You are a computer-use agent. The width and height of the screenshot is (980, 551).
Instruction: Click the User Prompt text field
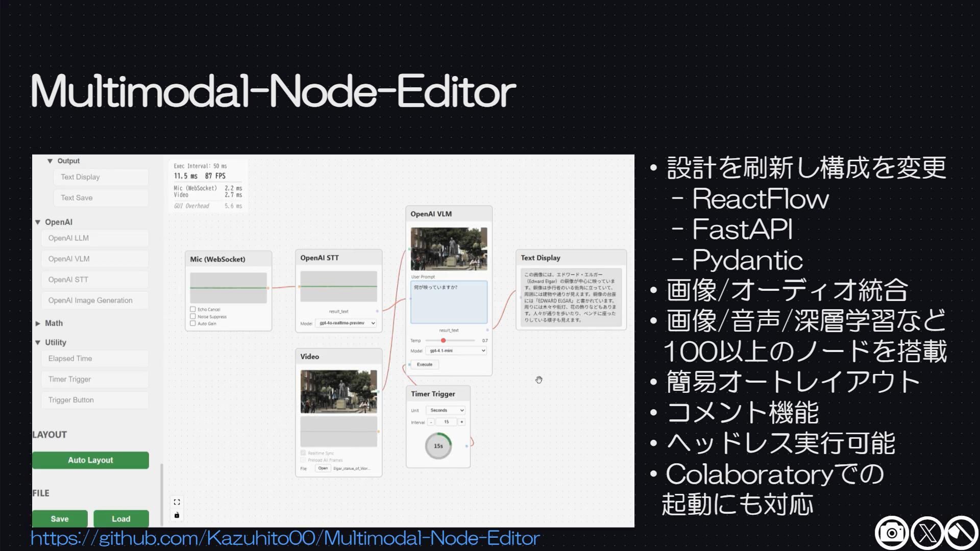[x=449, y=302]
